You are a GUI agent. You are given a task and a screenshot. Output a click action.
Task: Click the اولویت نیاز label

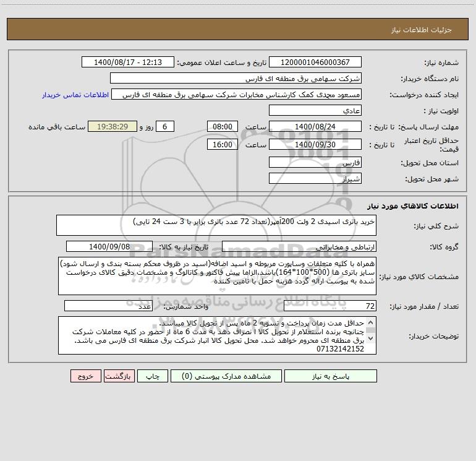coord(441,111)
